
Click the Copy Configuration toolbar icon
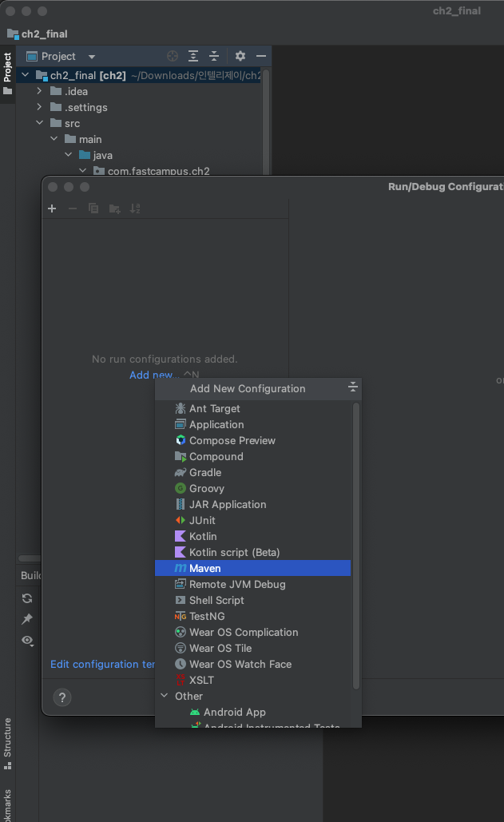point(93,208)
